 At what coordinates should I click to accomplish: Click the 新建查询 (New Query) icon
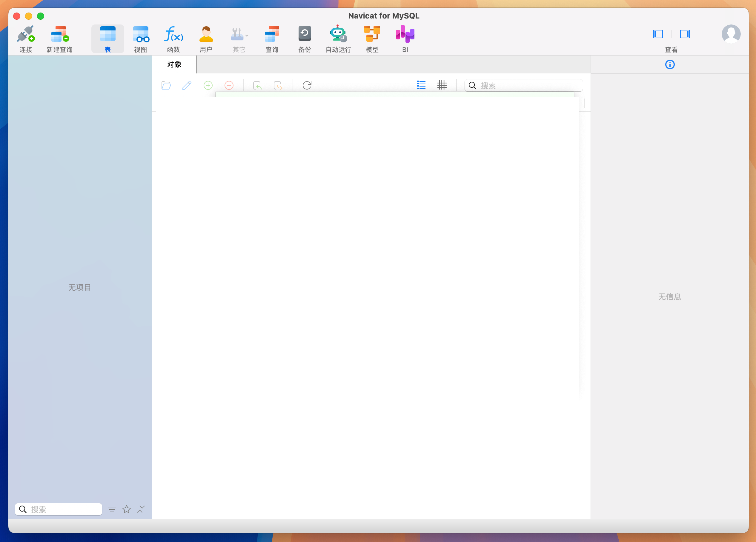click(60, 39)
